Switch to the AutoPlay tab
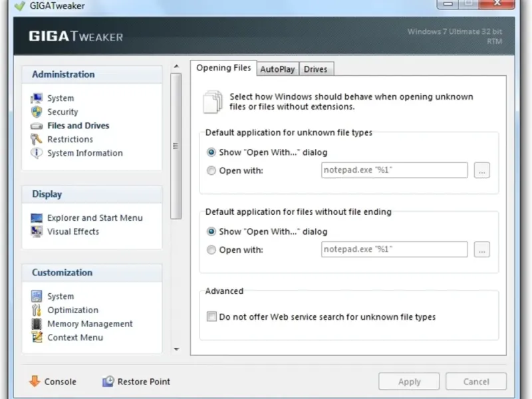 click(x=277, y=69)
